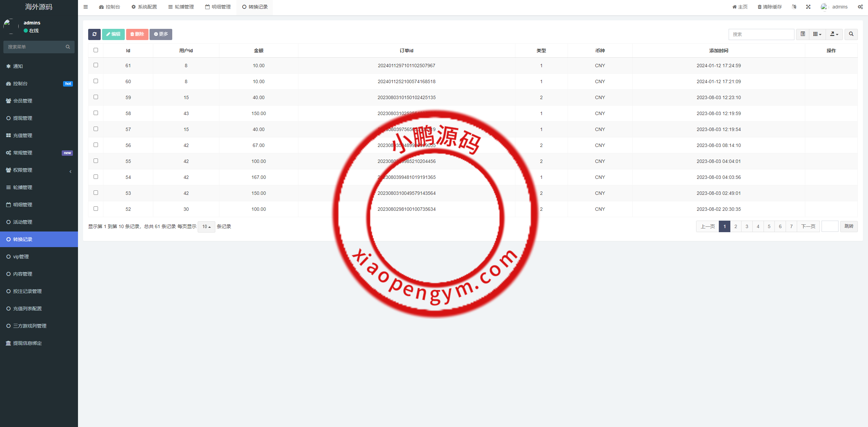Open the 系统配置 menu
This screenshot has height=427, width=868.
pyautogui.click(x=144, y=7)
